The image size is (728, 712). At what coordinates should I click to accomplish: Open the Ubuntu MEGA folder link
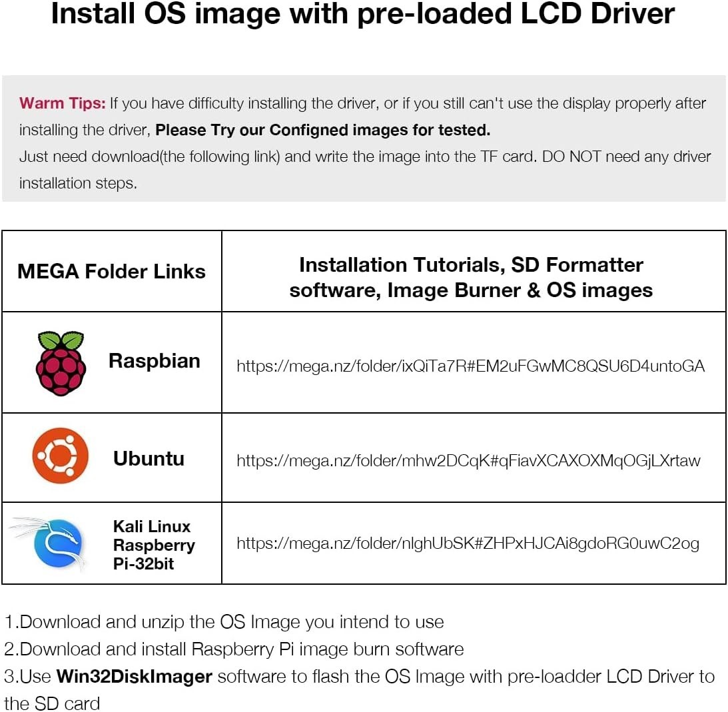468,460
